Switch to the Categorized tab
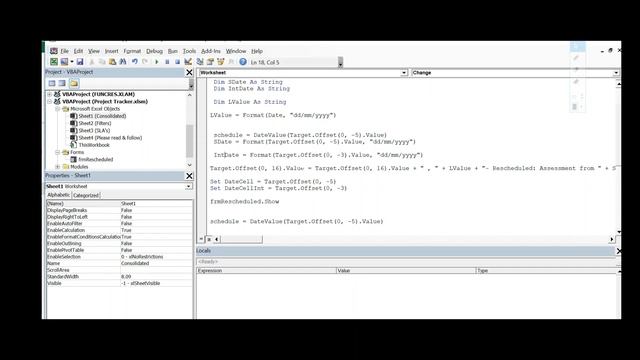 pos(86,196)
